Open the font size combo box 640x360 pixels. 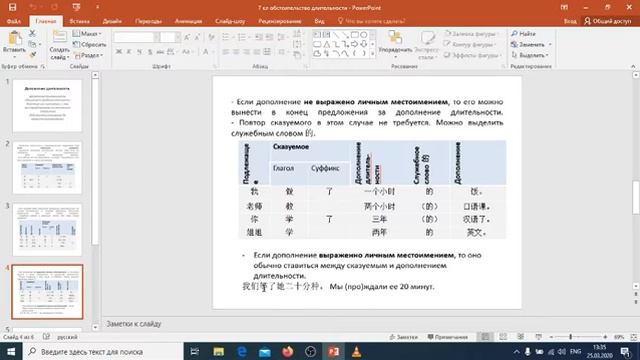tap(171, 38)
